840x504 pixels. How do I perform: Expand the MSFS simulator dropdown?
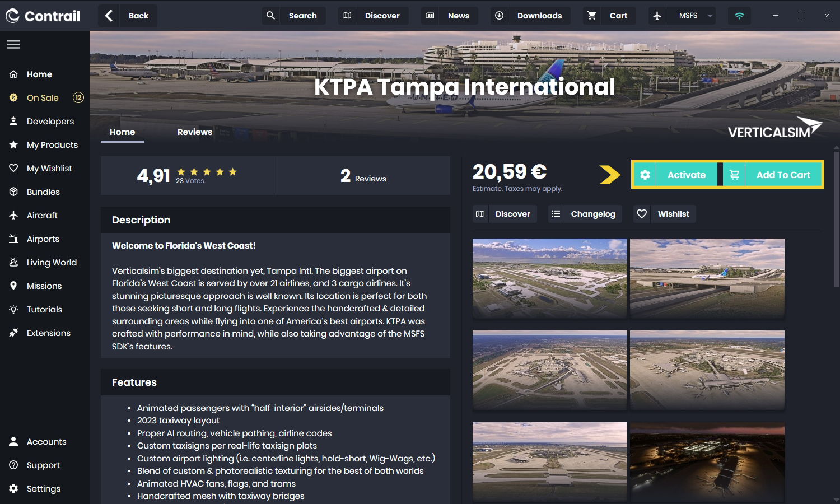(x=710, y=16)
